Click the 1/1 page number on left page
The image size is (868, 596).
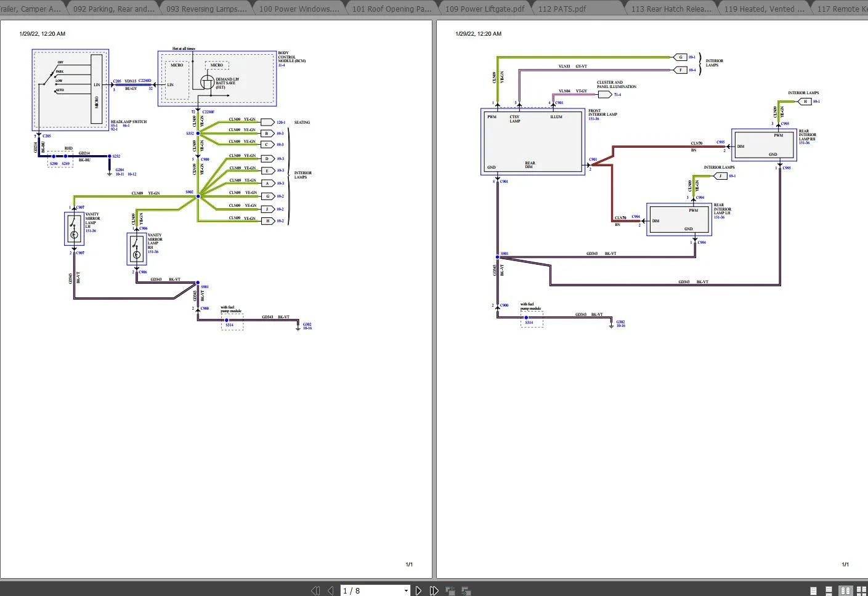tap(409, 564)
